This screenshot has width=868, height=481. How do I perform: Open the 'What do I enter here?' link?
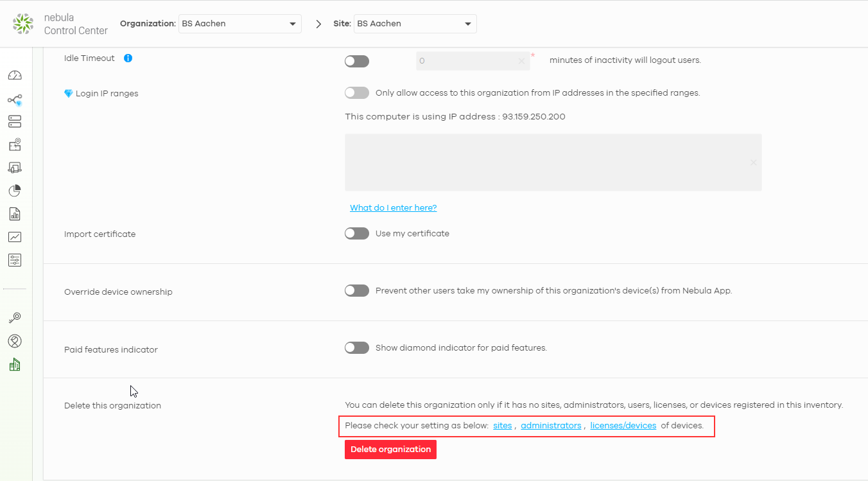coord(394,207)
